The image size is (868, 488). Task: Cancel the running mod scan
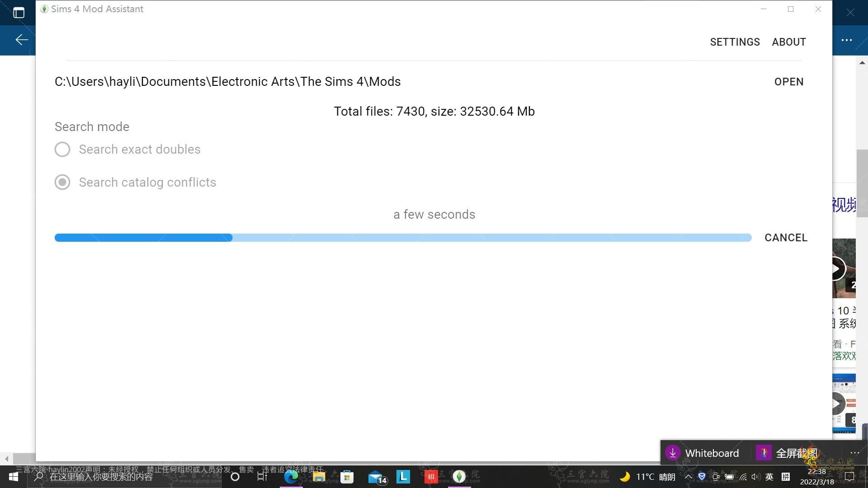(x=786, y=238)
